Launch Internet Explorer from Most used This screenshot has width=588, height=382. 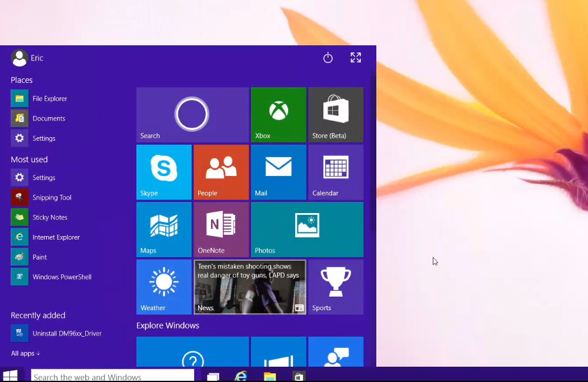point(45,237)
